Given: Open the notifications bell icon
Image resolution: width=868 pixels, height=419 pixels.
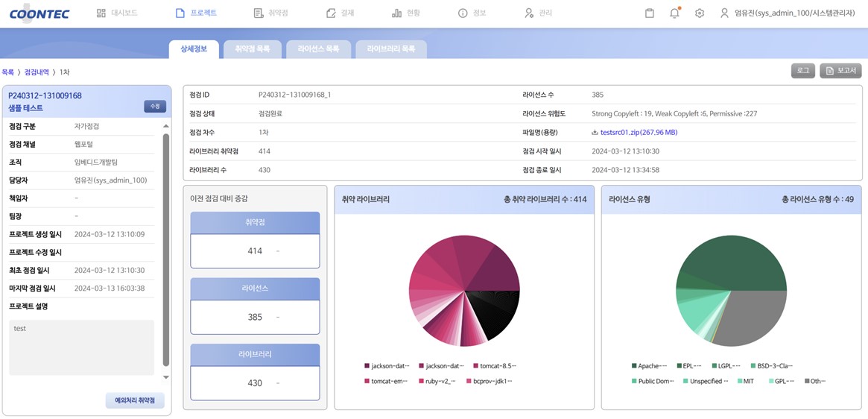Looking at the screenshot, I should click(x=674, y=13).
